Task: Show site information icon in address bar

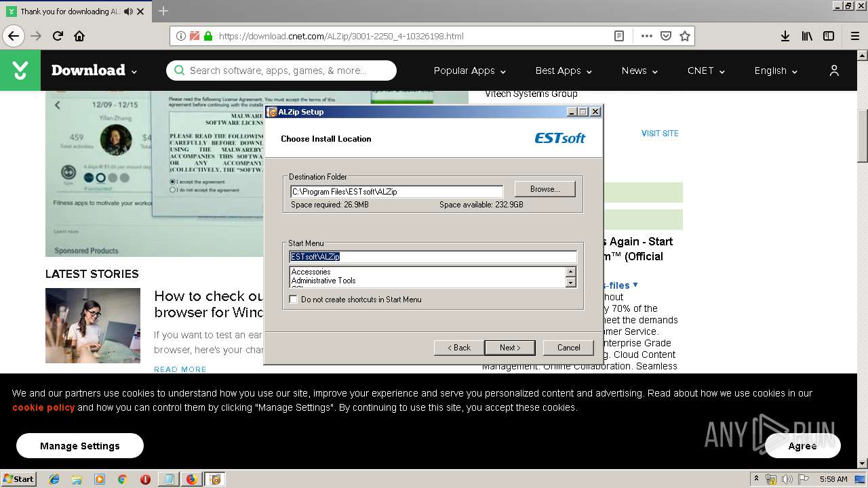Action: (x=181, y=36)
